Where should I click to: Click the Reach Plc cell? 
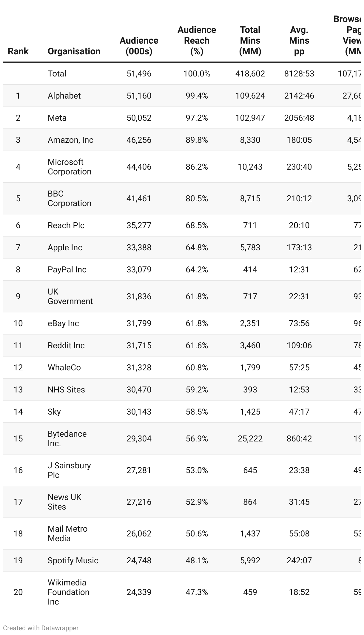tap(66, 225)
